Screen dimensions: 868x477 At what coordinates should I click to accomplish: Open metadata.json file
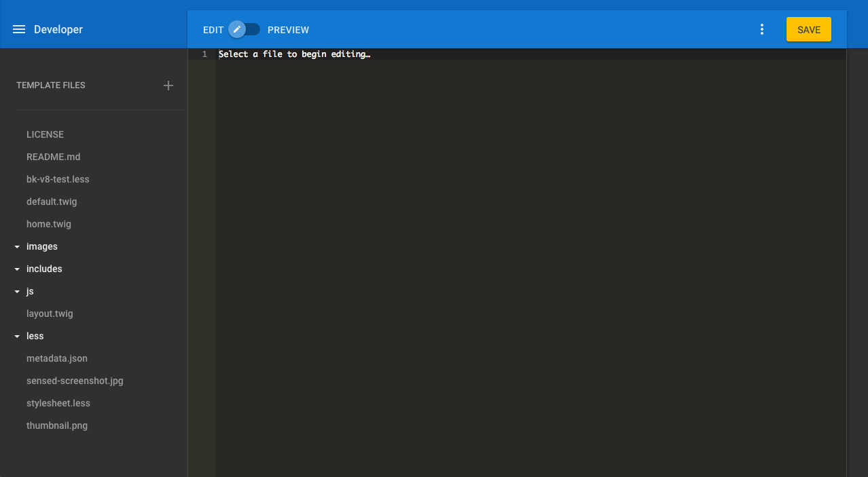(56, 358)
